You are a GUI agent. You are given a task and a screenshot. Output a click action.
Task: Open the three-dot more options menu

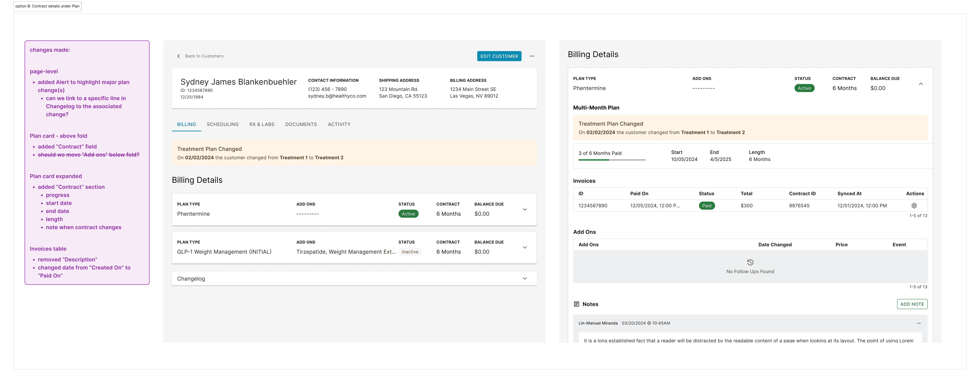click(532, 56)
